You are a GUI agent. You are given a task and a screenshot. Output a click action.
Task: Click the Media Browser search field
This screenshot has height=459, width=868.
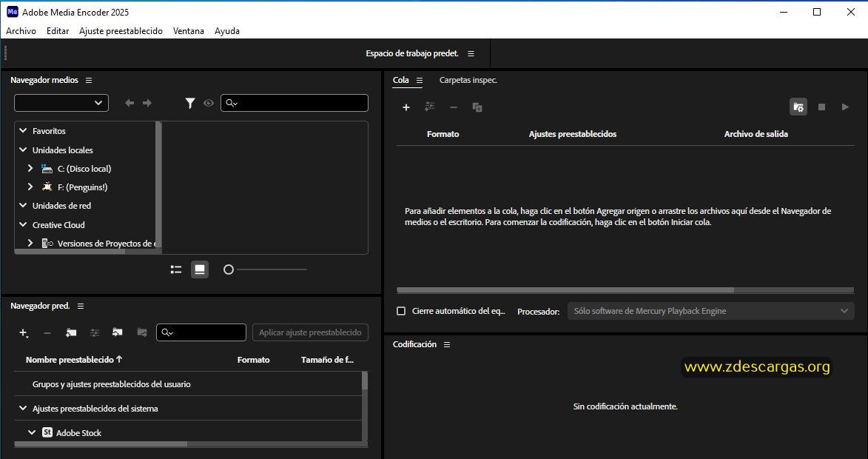tap(295, 103)
